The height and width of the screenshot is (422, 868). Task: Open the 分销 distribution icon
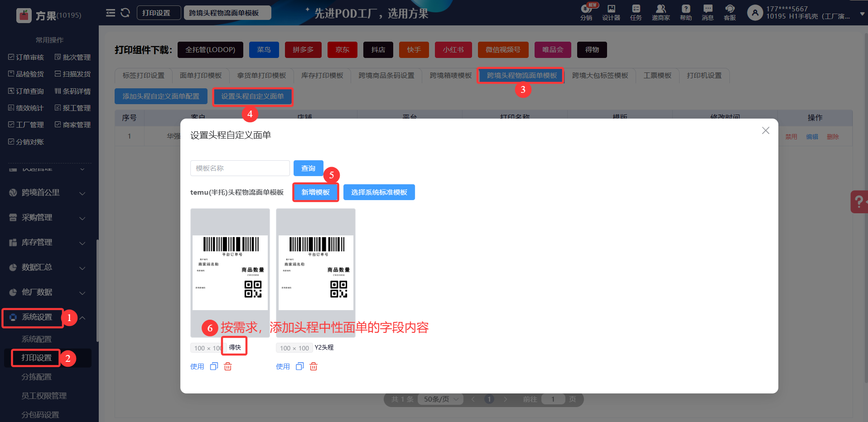586,12
